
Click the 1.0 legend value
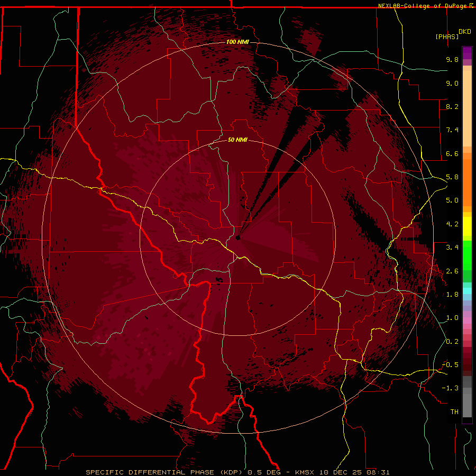(452, 318)
